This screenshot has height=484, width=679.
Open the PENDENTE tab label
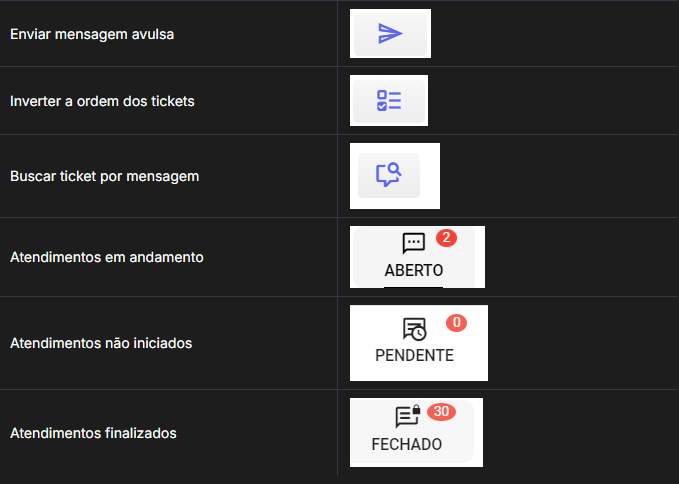[414, 355]
